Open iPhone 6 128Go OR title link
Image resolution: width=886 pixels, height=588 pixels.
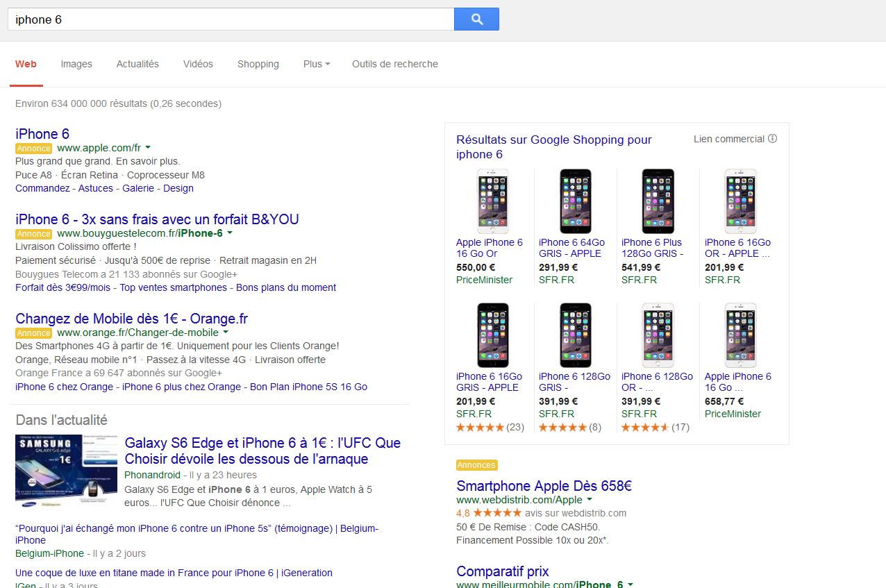click(x=657, y=382)
